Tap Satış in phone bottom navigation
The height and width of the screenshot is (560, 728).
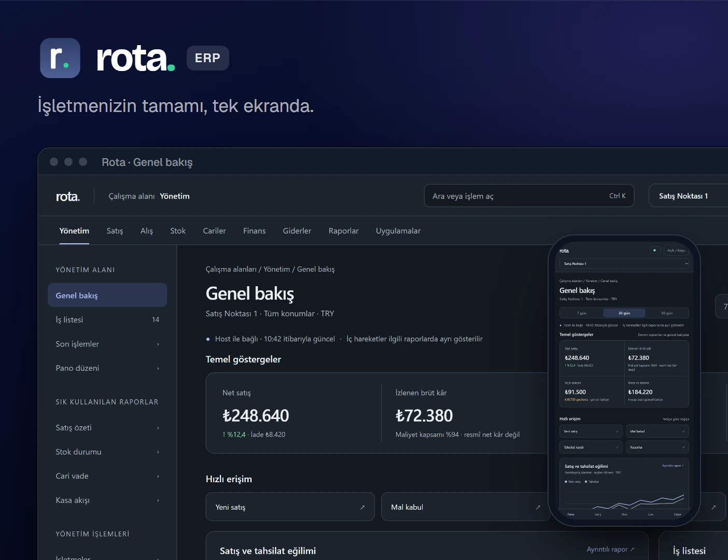coord(598,514)
